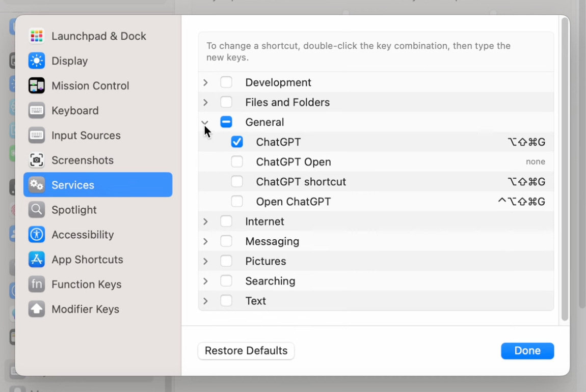Image resolution: width=586 pixels, height=392 pixels.
Task: Check the Pictures checkbox
Action: (x=226, y=261)
